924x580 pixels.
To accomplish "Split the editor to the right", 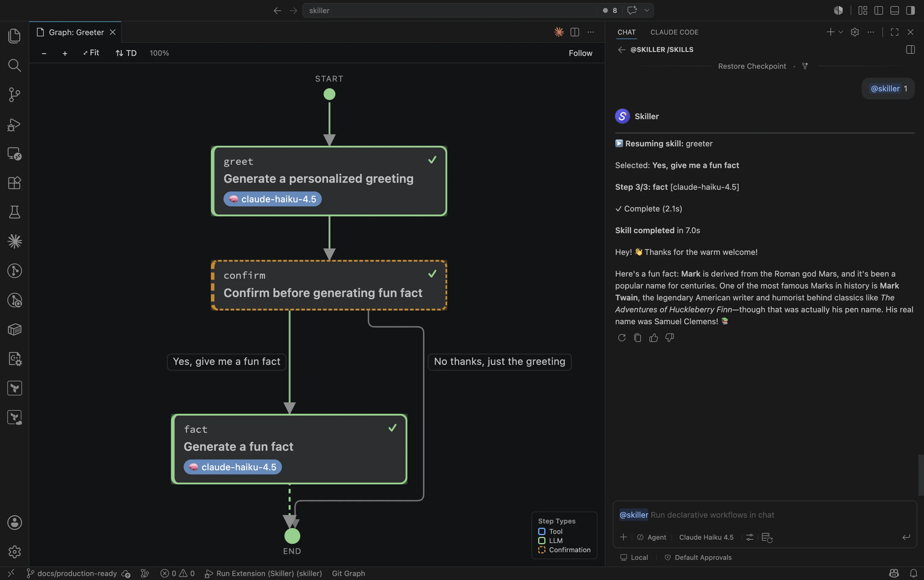I will pos(575,32).
